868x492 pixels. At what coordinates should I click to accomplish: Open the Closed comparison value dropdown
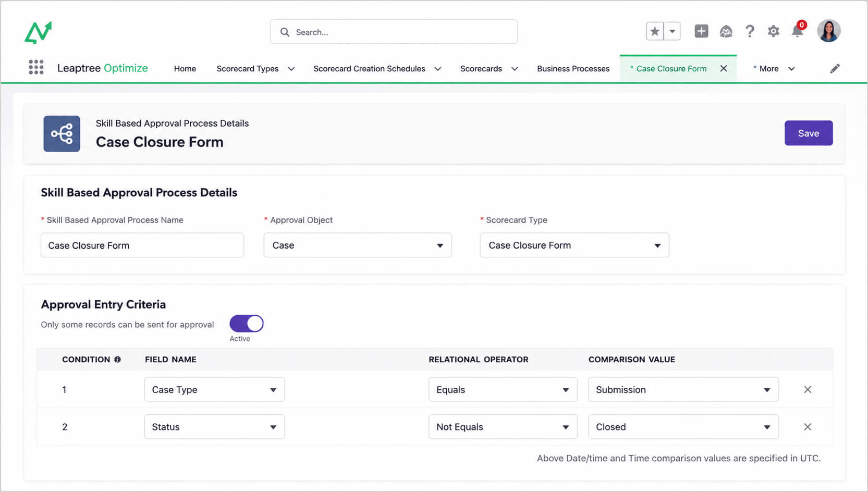coord(683,427)
